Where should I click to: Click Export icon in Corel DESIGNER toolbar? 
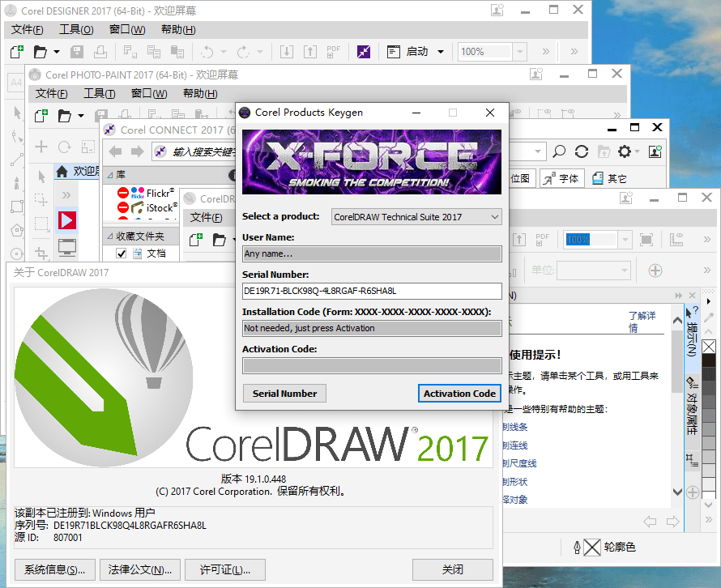(x=310, y=52)
